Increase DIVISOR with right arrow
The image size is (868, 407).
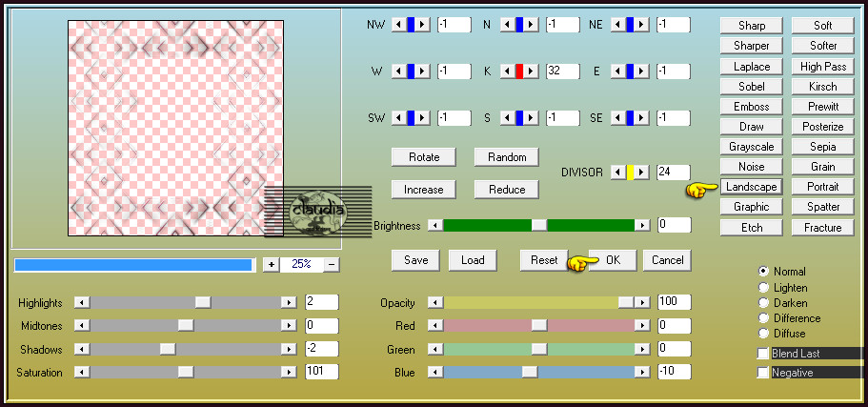pyautogui.click(x=641, y=173)
